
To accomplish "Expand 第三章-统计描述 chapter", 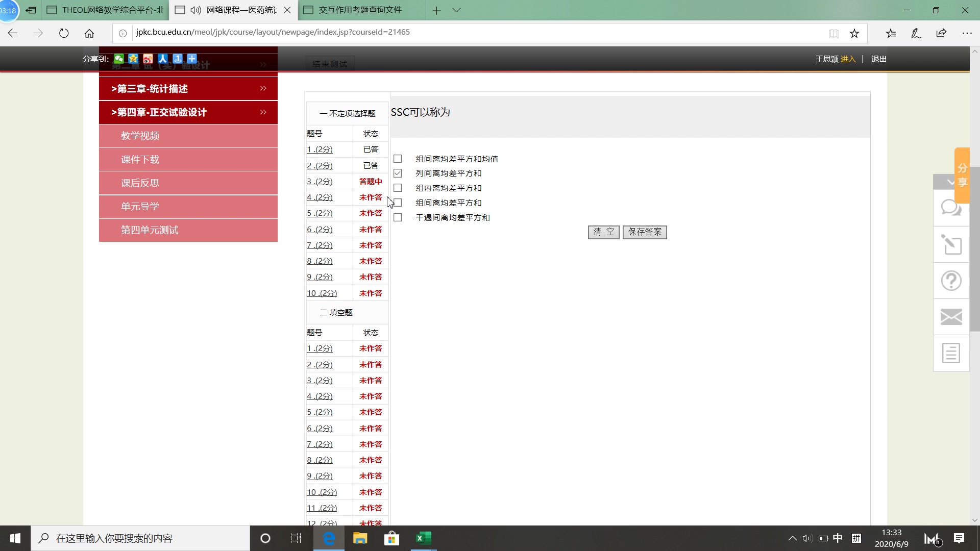I will coord(188,89).
